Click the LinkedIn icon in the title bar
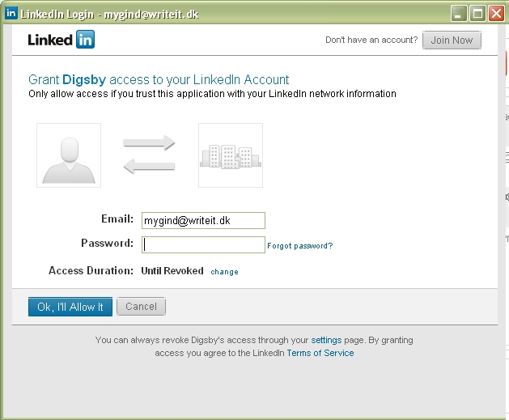The image size is (509, 420). [11, 14]
